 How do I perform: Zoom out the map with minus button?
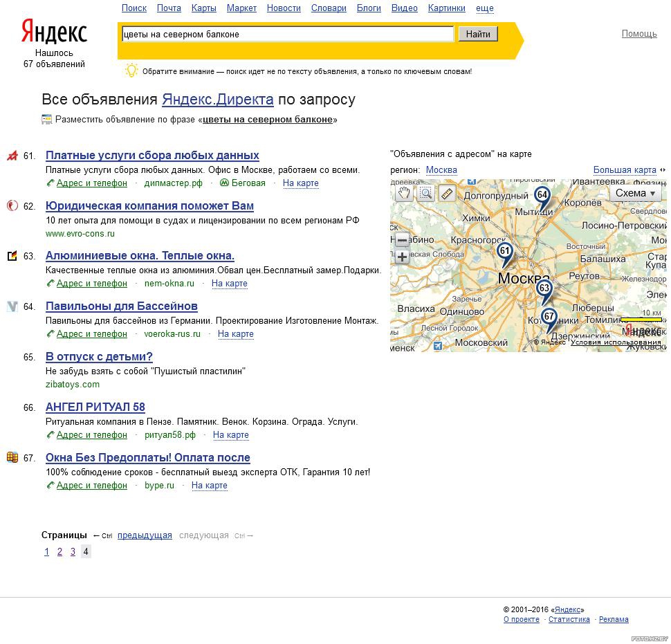tap(402, 240)
